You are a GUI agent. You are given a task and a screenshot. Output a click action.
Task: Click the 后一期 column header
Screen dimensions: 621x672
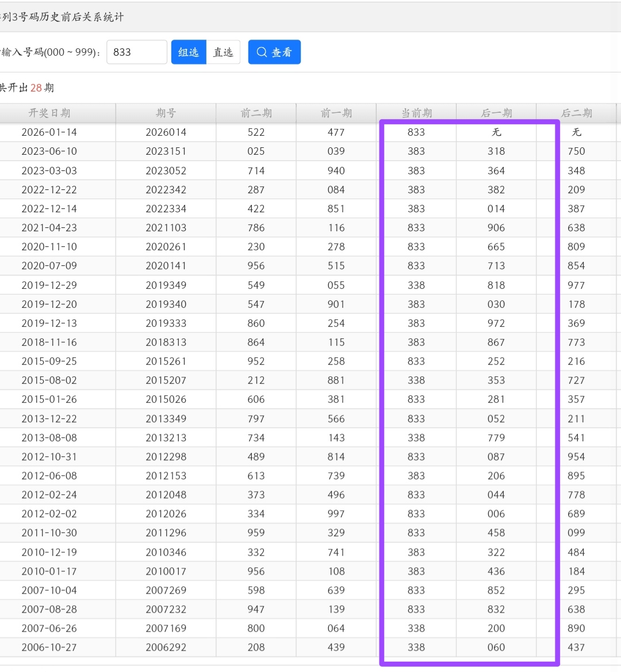pyautogui.click(x=496, y=113)
